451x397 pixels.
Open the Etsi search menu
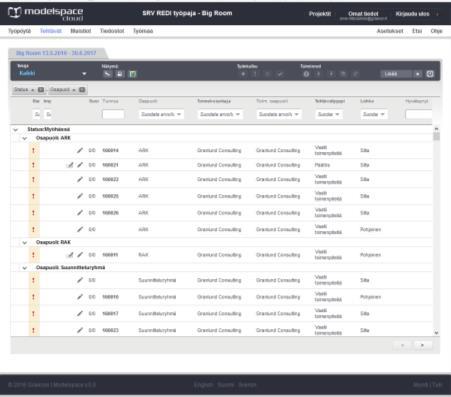click(x=417, y=31)
